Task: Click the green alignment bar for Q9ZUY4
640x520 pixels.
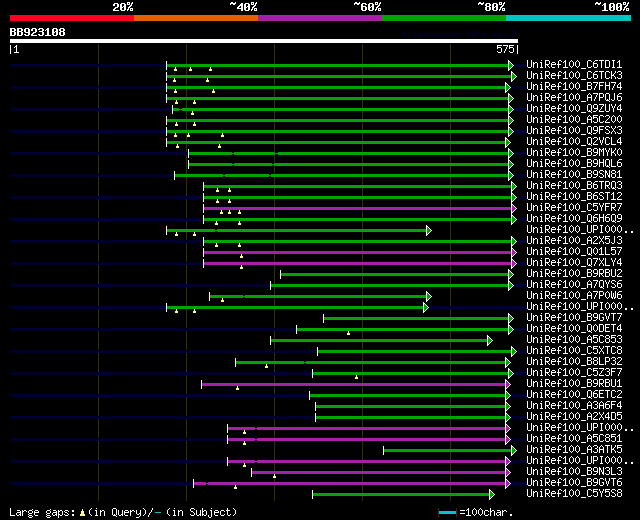Action: tap(341, 109)
